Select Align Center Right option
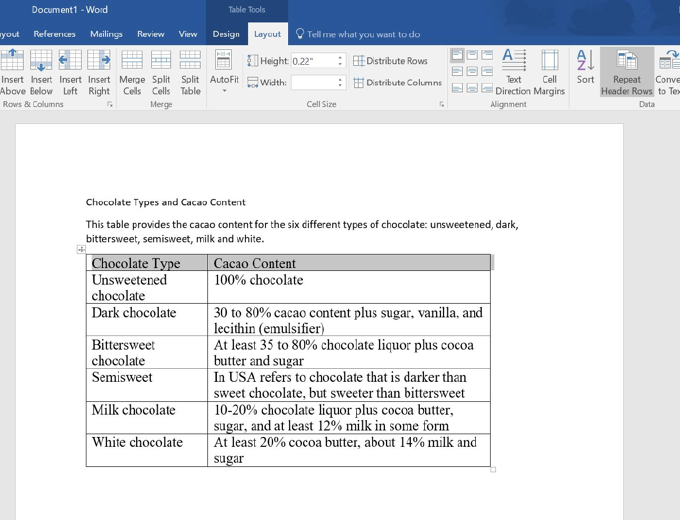Image resolution: width=680 pixels, height=520 pixels. coord(487,71)
